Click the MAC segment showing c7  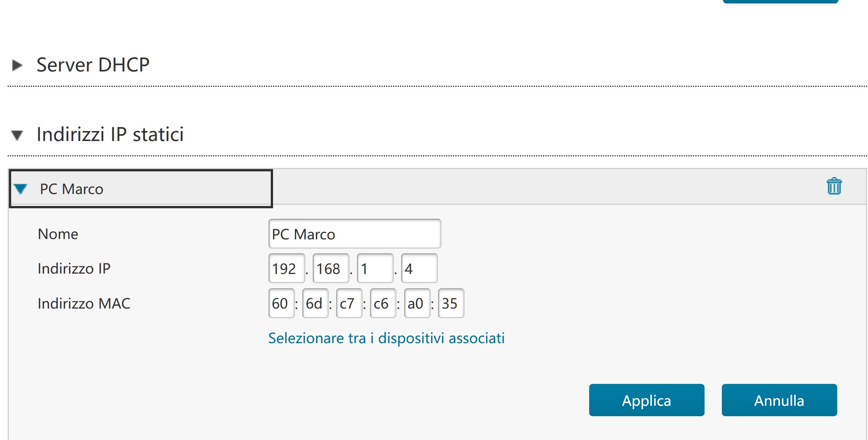click(x=349, y=304)
